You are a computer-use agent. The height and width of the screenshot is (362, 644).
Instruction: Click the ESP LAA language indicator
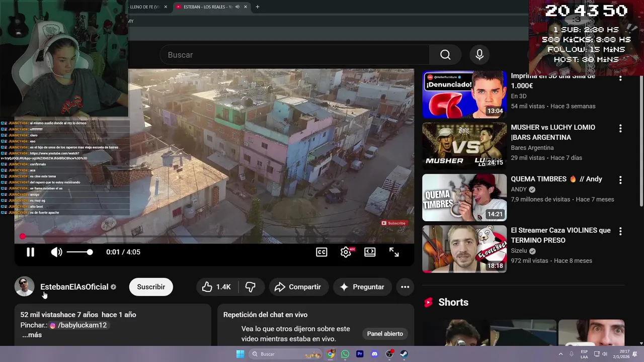[584, 354]
